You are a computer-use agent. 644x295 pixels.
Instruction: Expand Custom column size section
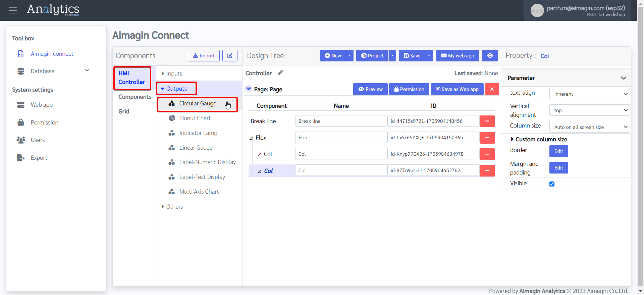(539, 139)
